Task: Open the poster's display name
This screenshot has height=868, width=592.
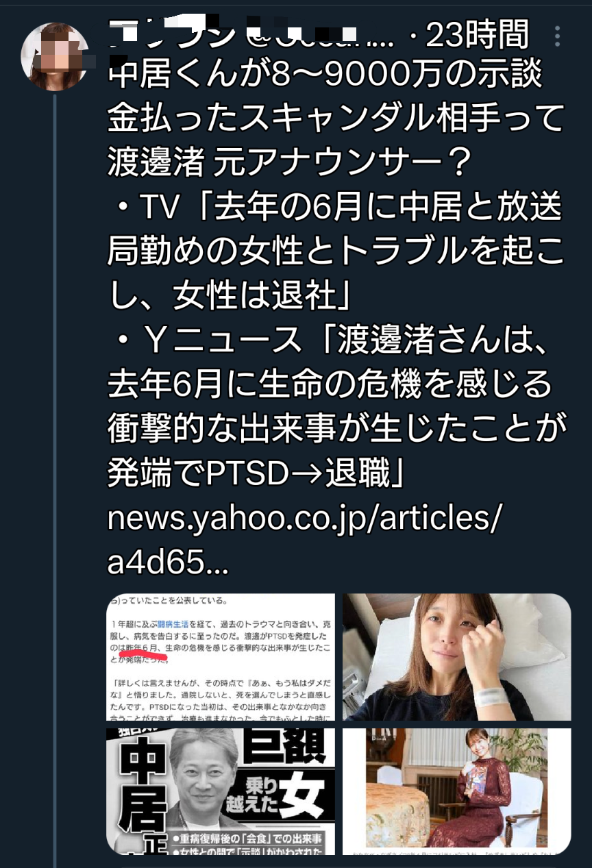Action: click(x=175, y=34)
